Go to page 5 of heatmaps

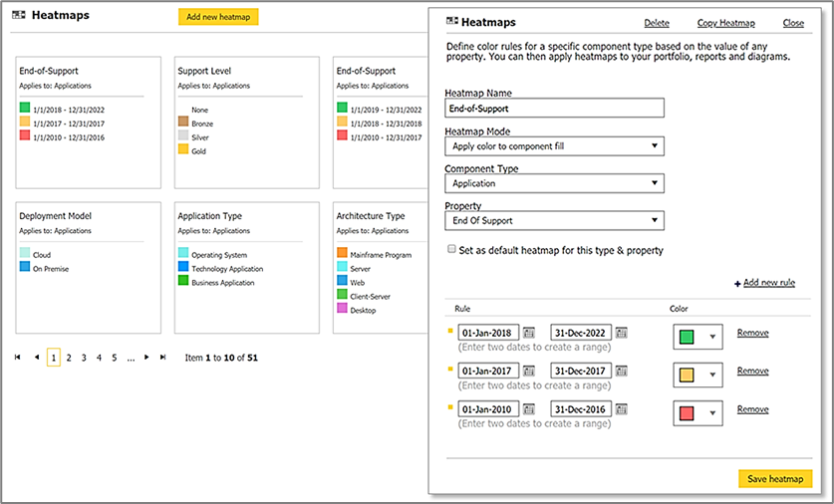point(114,357)
